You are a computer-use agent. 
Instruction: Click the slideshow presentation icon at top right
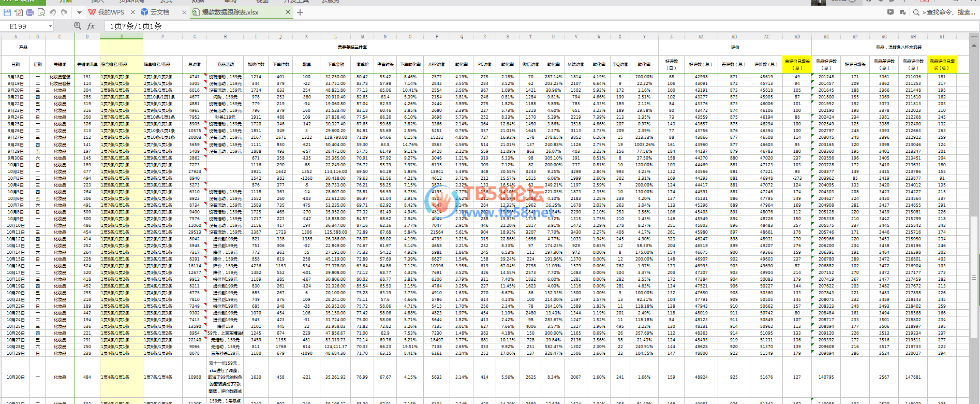890,12
